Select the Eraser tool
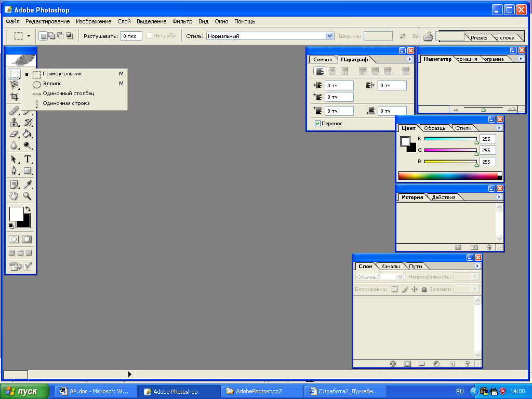This screenshot has height=399, width=532. pyautogui.click(x=14, y=134)
